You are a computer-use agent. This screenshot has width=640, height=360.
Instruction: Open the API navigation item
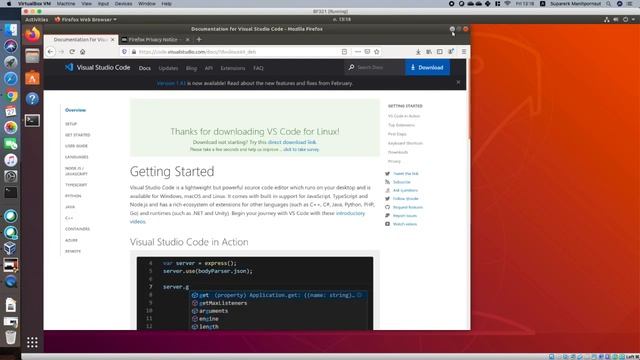[x=209, y=68]
